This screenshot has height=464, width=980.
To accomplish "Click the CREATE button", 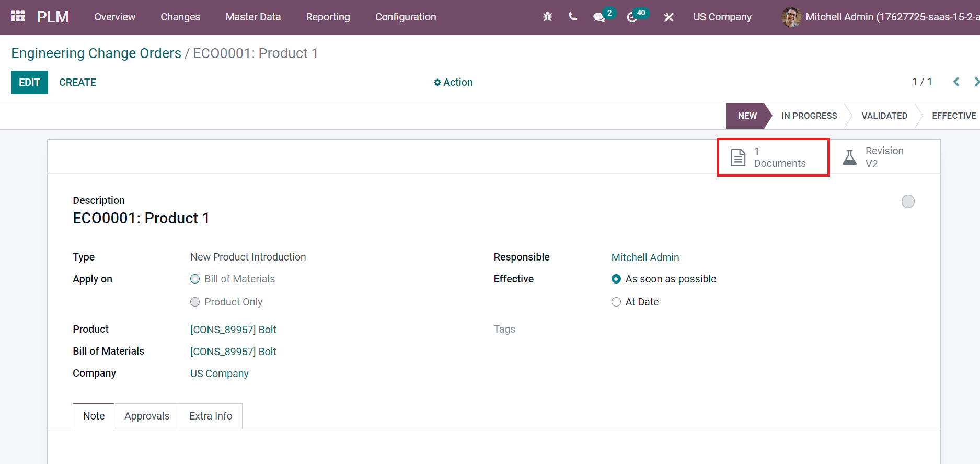I will point(77,82).
